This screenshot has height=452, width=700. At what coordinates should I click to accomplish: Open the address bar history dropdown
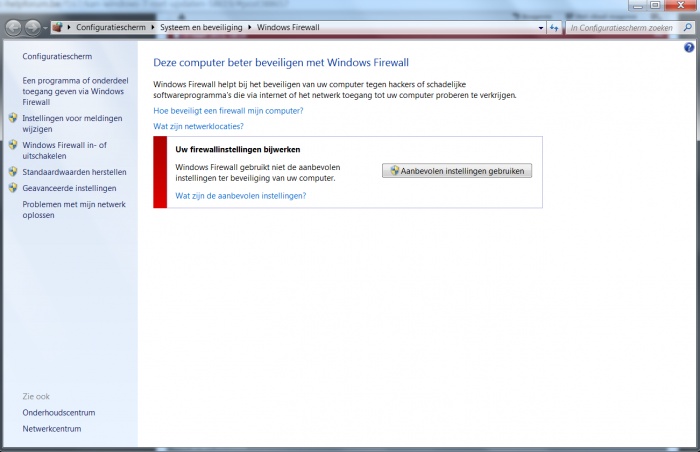(541, 28)
